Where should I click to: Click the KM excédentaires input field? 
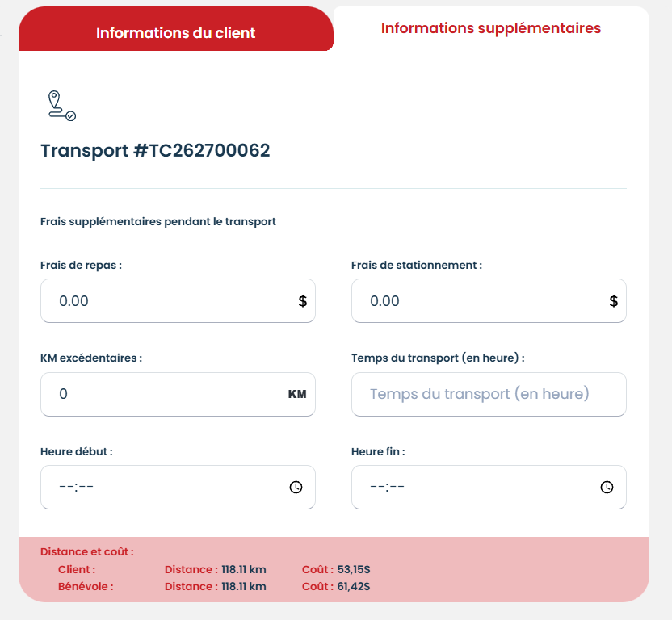[162, 394]
